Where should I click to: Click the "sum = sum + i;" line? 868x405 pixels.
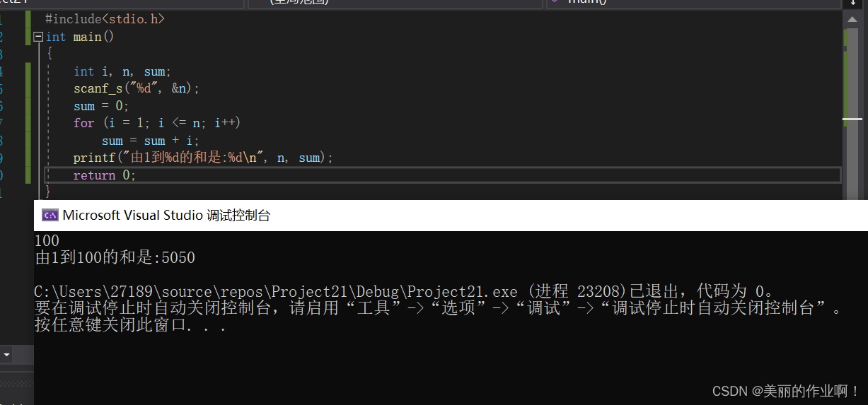151,141
